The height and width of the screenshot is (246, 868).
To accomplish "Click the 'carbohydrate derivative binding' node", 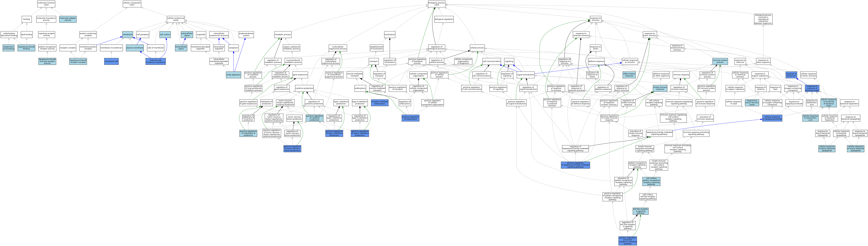I will (9, 34).
